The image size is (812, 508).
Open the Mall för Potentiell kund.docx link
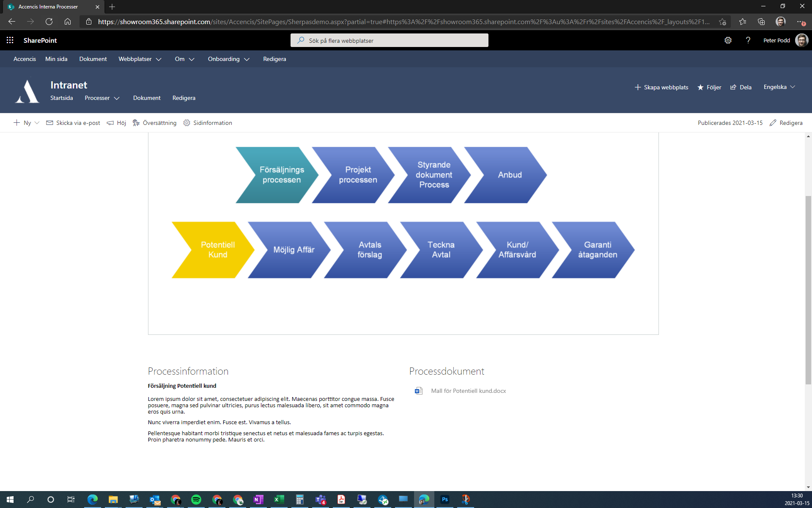468,391
